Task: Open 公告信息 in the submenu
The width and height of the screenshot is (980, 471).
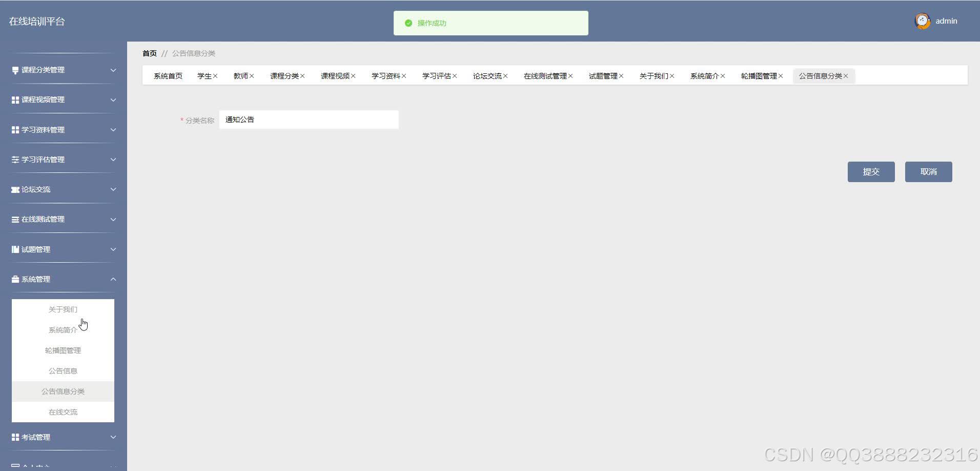Action: point(63,371)
